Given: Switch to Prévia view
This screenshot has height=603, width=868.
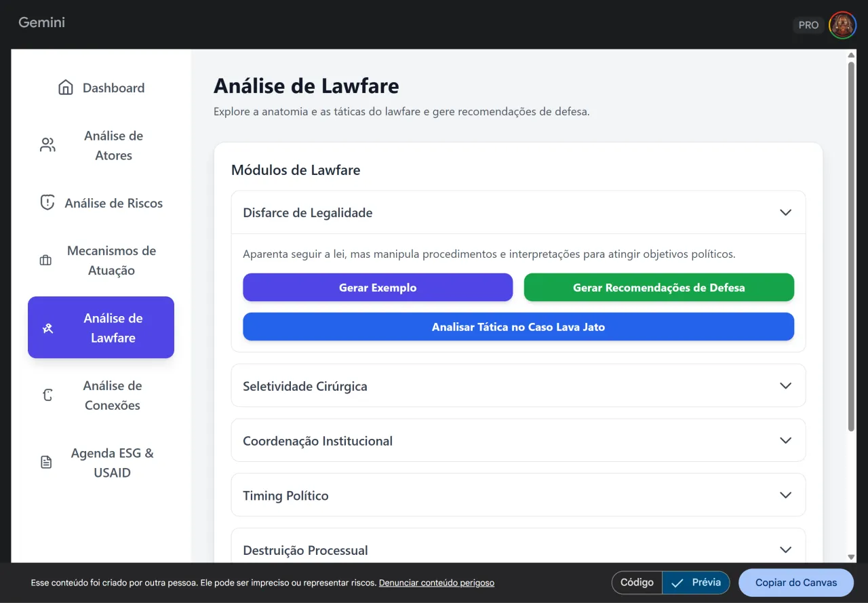Looking at the screenshot, I should click(696, 583).
